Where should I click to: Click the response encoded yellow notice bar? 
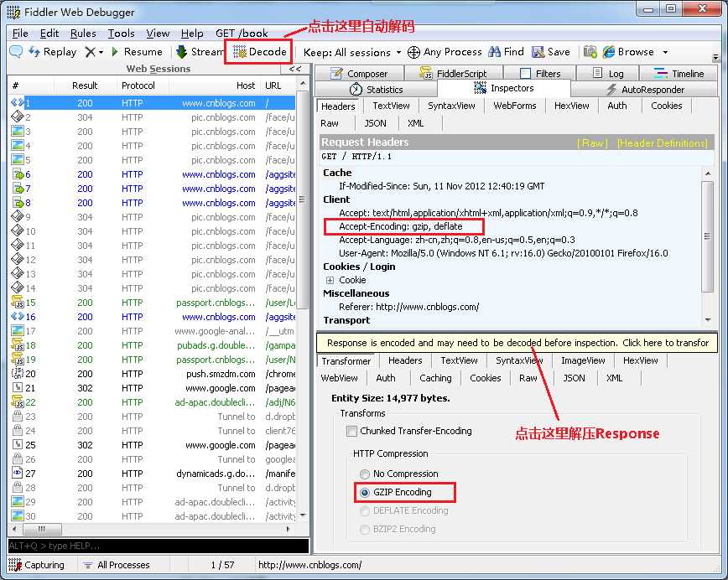click(x=517, y=343)
